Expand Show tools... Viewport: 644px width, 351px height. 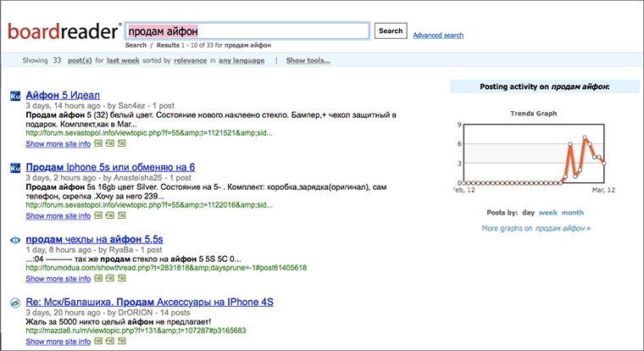308,60
